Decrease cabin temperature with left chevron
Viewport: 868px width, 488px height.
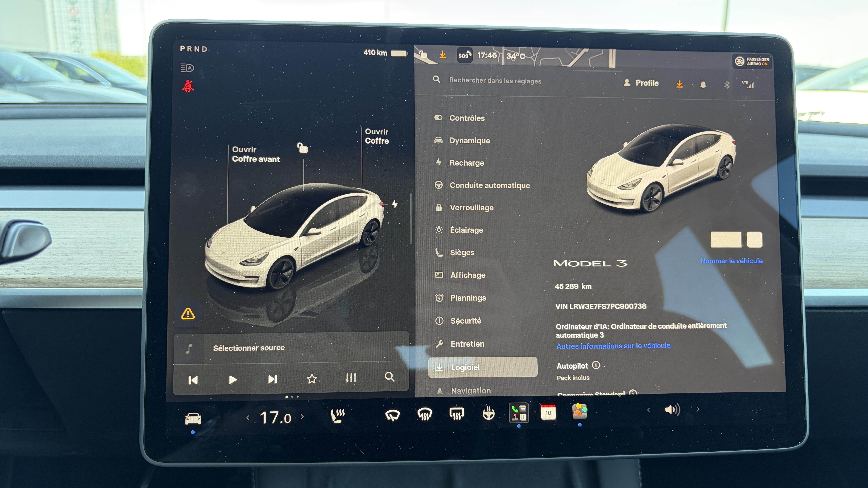(x=248, y=418)
